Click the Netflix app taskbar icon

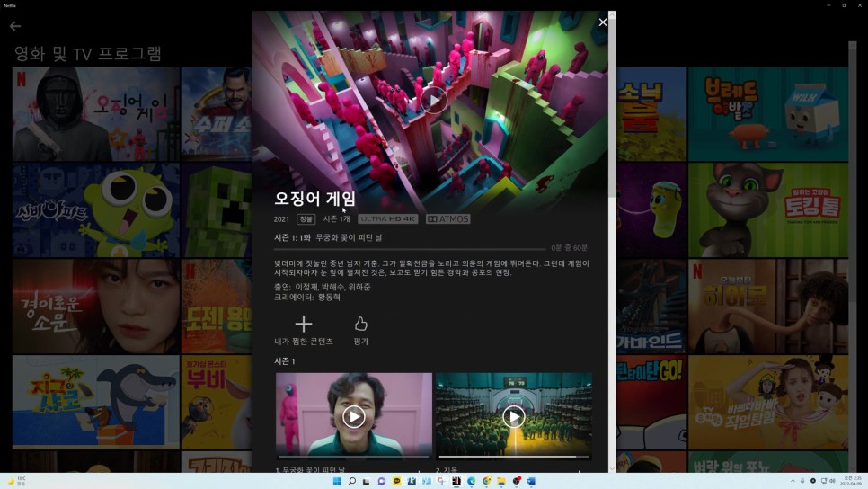pyautogui.click(x=456, y=481)
